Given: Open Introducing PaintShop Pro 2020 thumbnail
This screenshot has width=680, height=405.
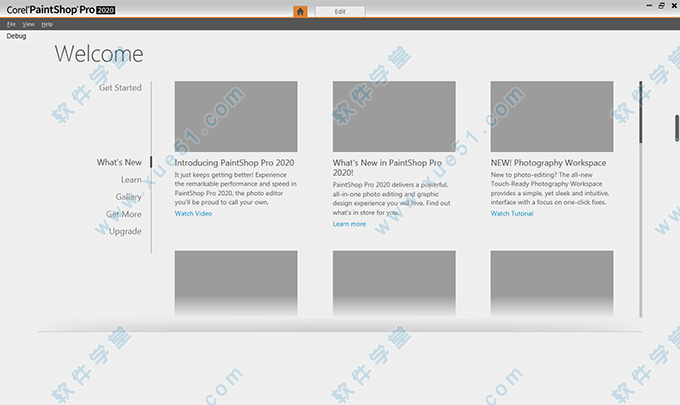Looking at the screenshot, I should click(236, 116).
